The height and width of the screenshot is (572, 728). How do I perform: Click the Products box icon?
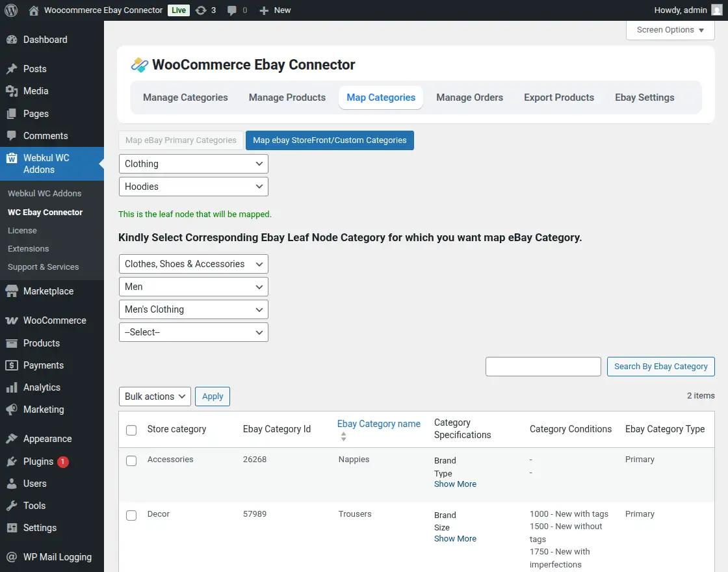click(12, 343)
